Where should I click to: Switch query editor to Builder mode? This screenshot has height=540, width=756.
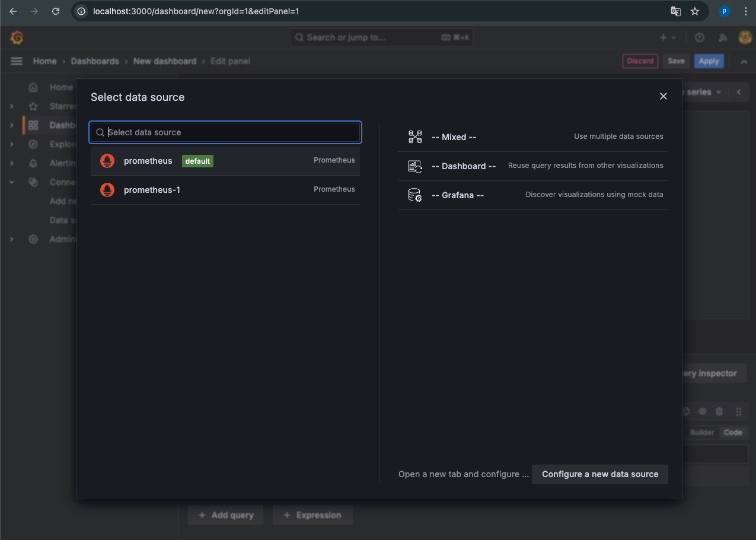click(702, 433)
